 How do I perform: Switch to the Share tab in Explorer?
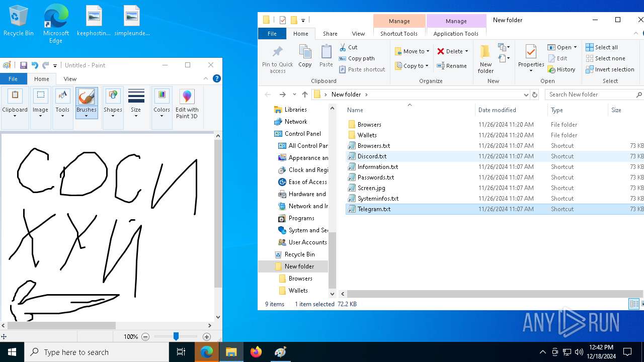pyautogui.click(x=330, y=34)
